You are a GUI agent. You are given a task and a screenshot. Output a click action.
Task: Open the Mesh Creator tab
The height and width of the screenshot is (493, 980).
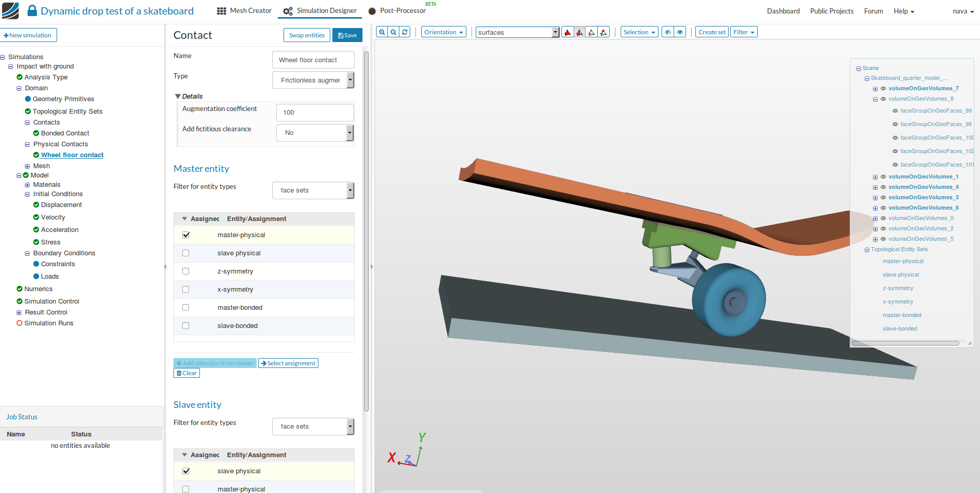tap(244, 11)
